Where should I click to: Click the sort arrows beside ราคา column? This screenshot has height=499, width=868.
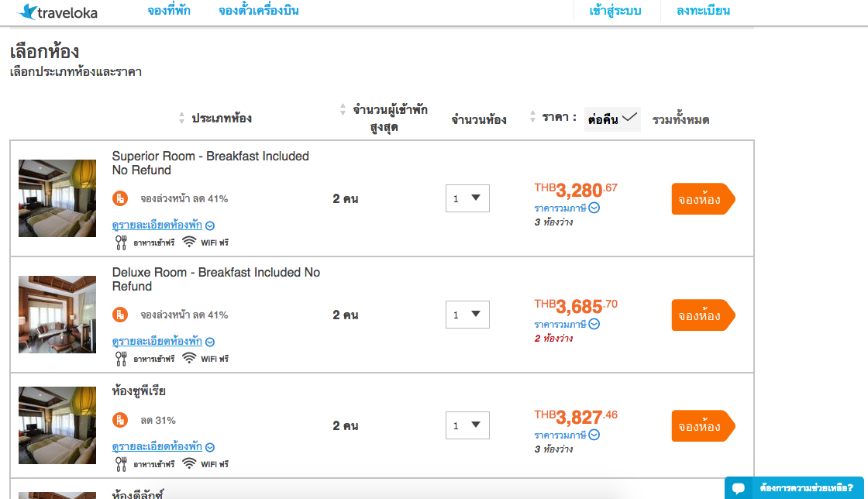(x=532, y=116)
